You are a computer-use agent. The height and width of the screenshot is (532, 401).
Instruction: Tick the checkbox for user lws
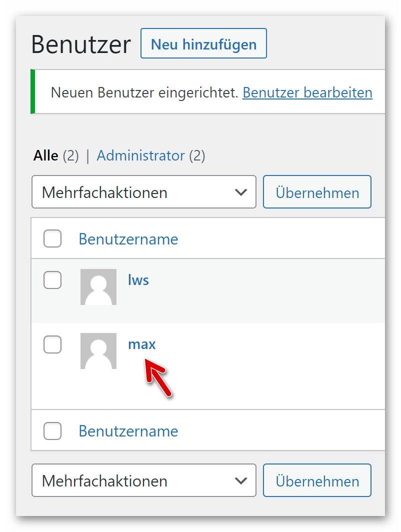pyautogui.click(x=52, y=280)
